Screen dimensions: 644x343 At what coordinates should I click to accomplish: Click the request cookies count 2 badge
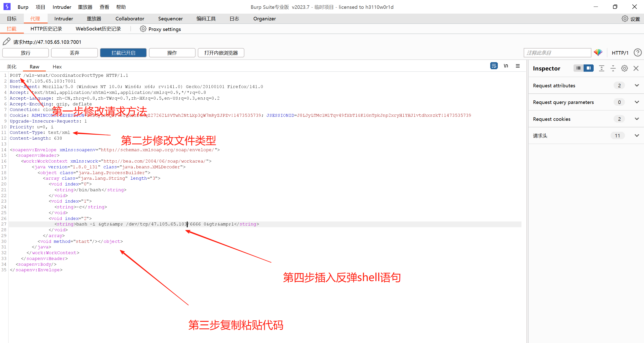tap(619, 119)
